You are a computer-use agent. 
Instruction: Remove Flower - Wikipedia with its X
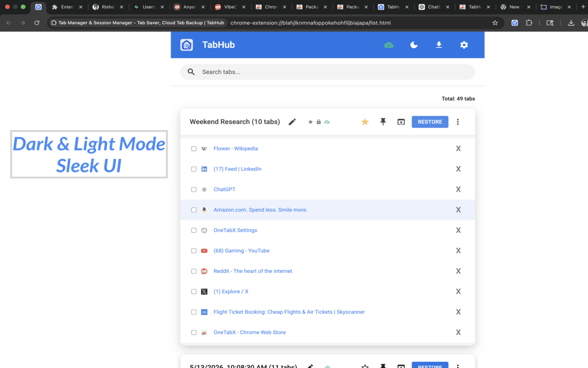458,149
